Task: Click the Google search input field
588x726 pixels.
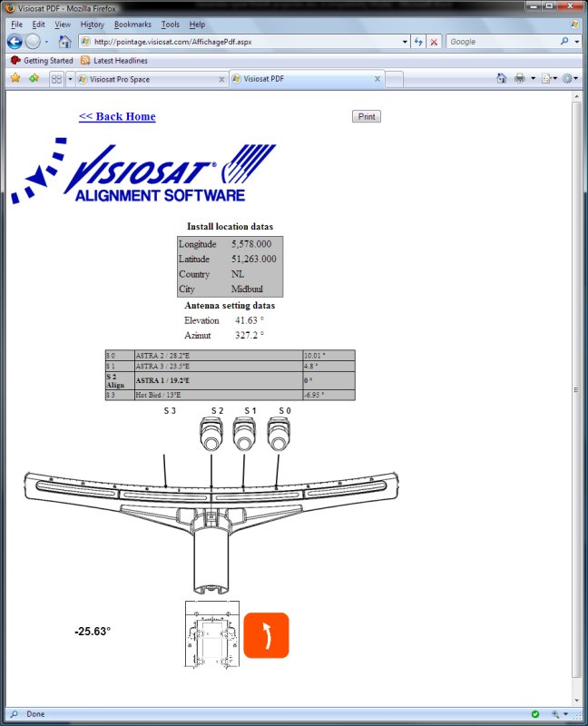Action: (x=503, y=42)
